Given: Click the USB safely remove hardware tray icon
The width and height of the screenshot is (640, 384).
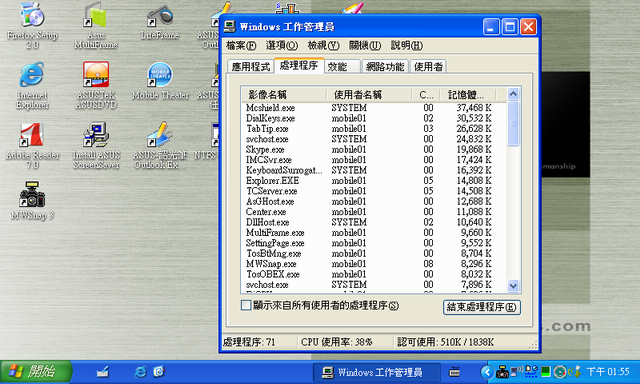Looking at the screenshot, I should (x=576, y=372).
